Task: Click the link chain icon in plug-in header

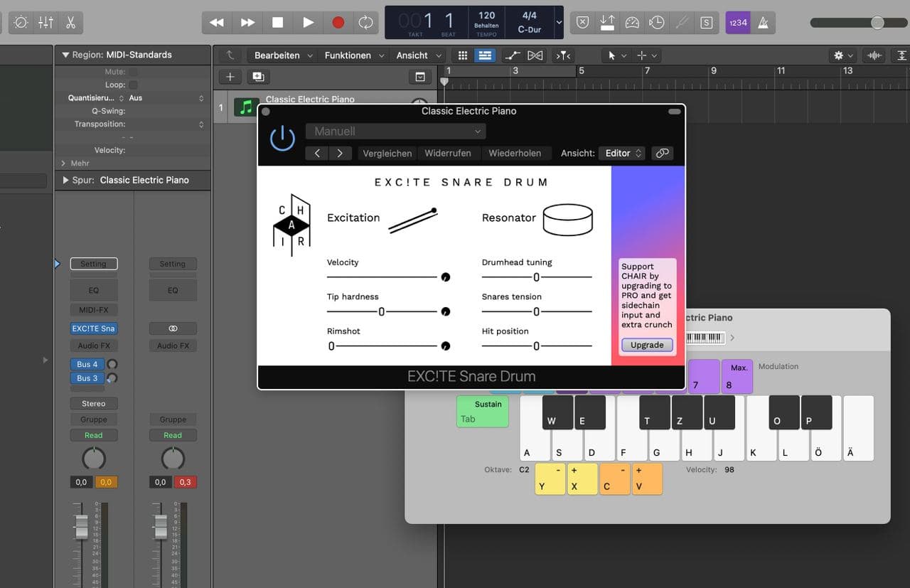Action: click(662, 153)
